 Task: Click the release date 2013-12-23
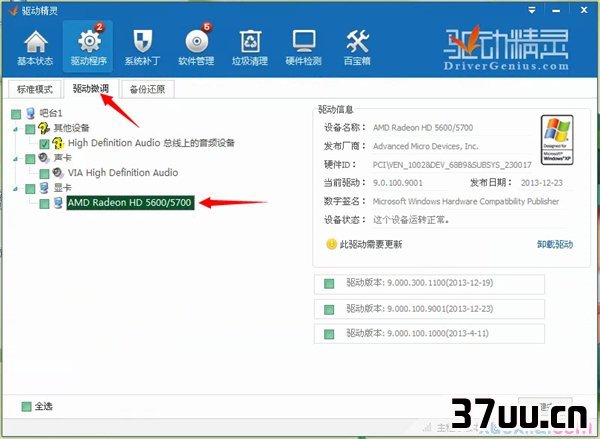542,183
